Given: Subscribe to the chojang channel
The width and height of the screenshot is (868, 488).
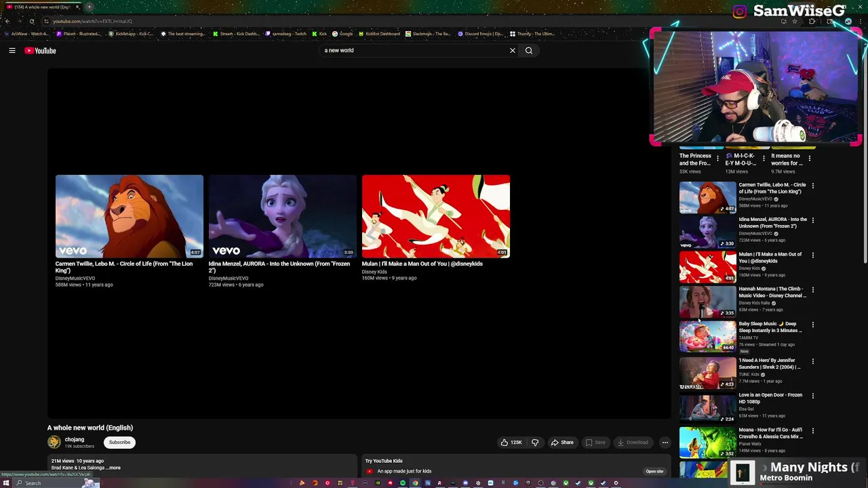Looking at the screenshot, I should pos(119,443).
